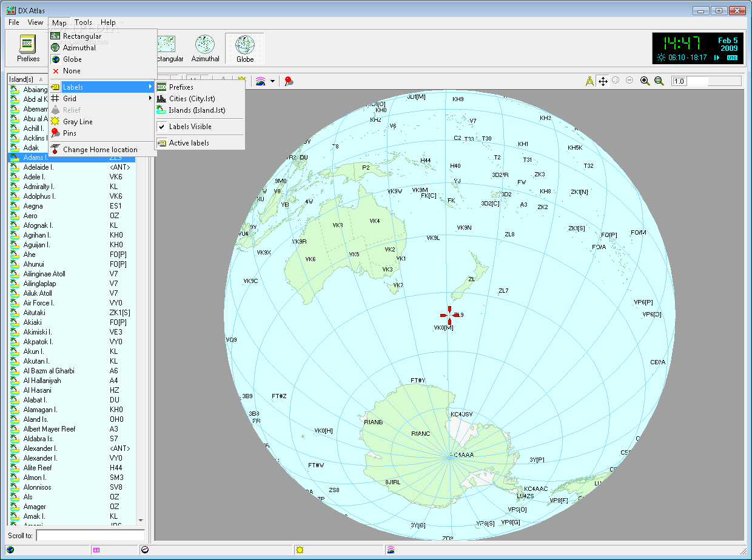Select Admiralty I. in the island list

click(72, 187)
